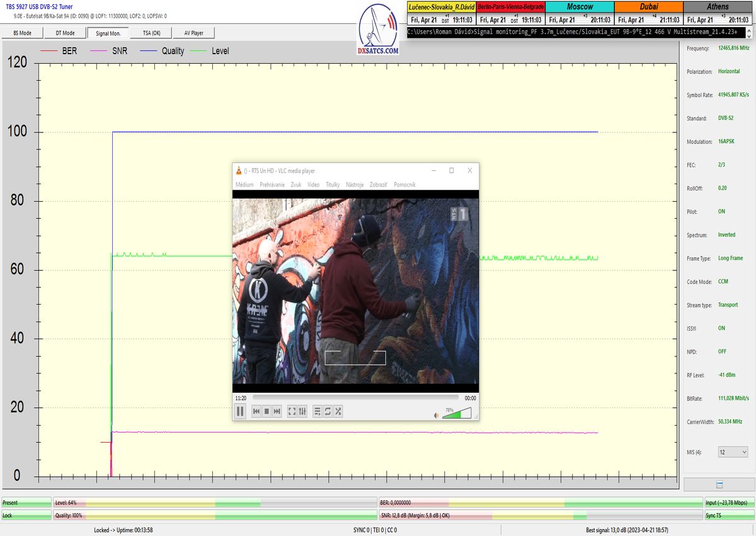Viewport: 756px width, 536px height.
Task: Open the Nástroje menu in VLC
Action: (355, 185)
